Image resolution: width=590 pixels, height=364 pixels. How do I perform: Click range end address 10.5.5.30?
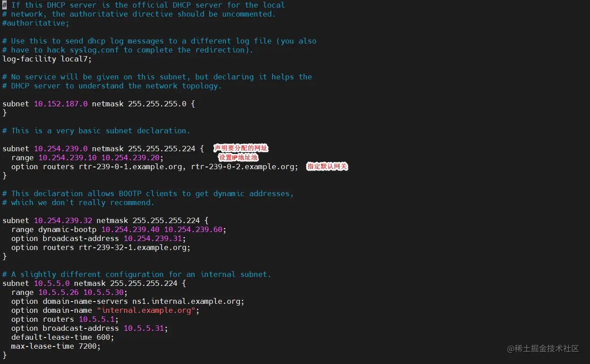103,292
